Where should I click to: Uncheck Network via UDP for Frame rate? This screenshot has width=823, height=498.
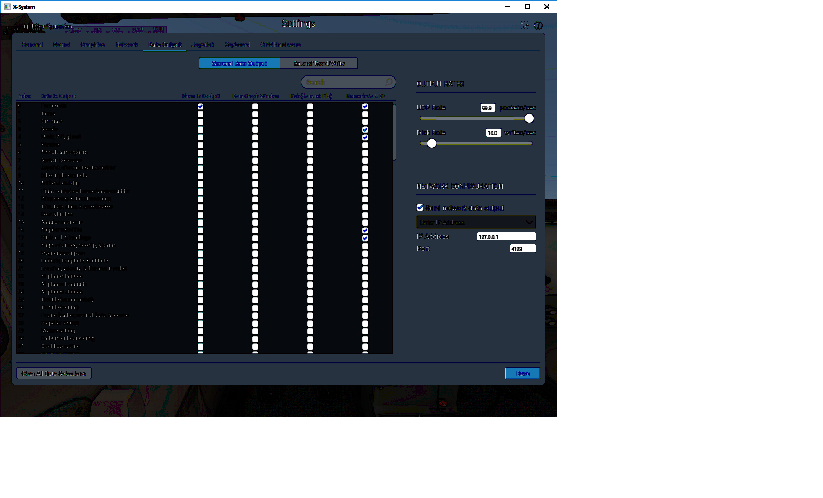365,106
